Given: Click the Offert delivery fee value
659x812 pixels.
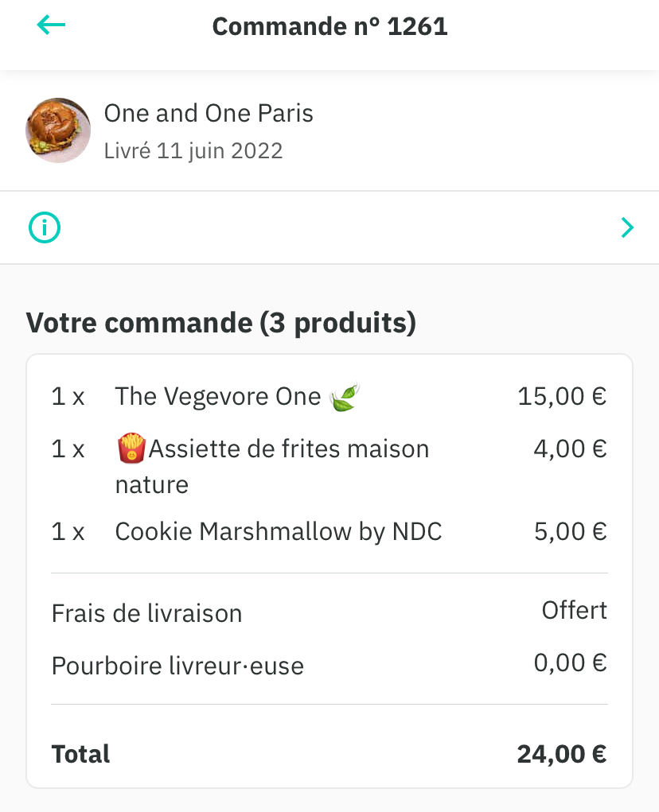Looking at the screenshot, I should tap(574, 610).
